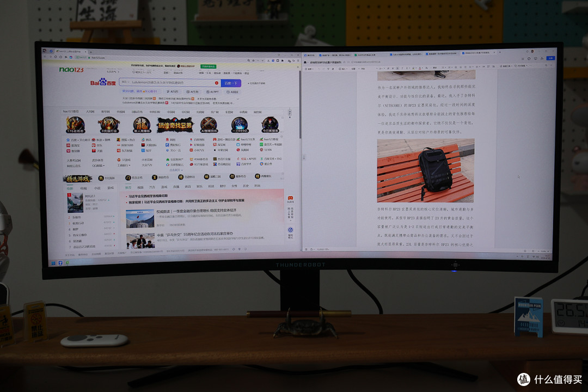Screen dimensions: 588x392
Task: Open the 腾讯文档 first tab in the editor window
Action: coord(309,55)
